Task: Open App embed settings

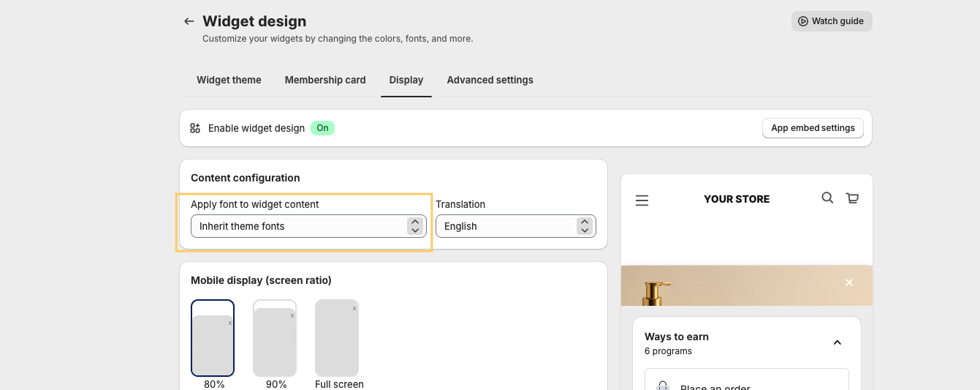Action: (x=813, y=128)
